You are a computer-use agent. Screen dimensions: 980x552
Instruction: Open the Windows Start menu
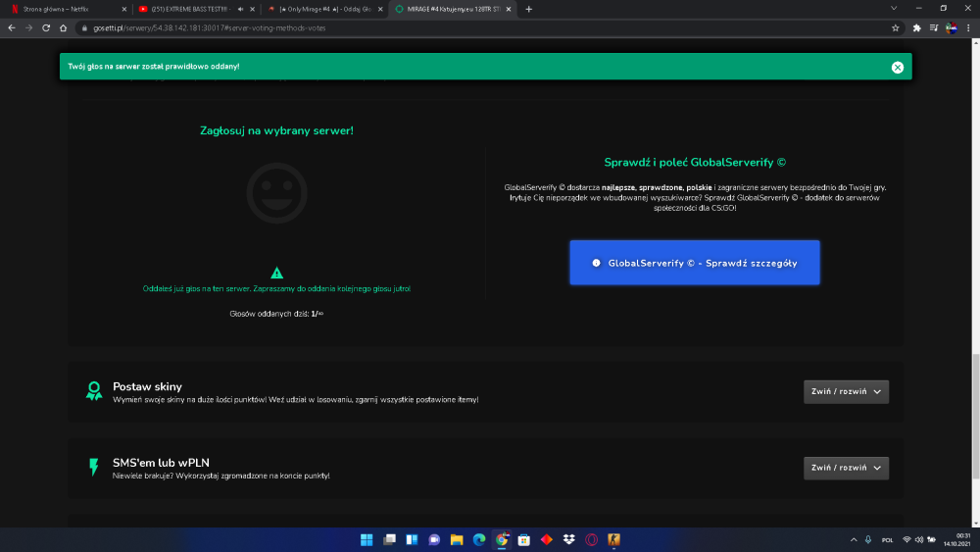click(367, 539)
